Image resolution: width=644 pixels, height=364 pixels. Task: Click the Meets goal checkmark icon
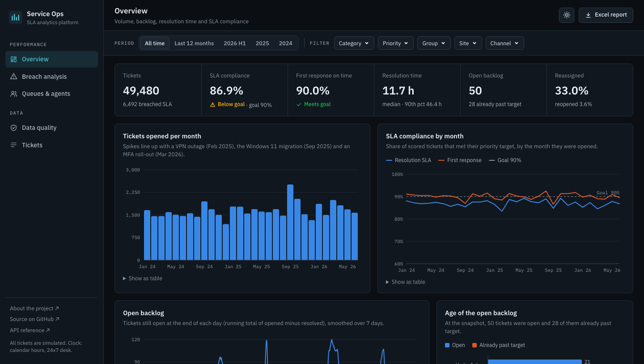click(x=299, y=104)
